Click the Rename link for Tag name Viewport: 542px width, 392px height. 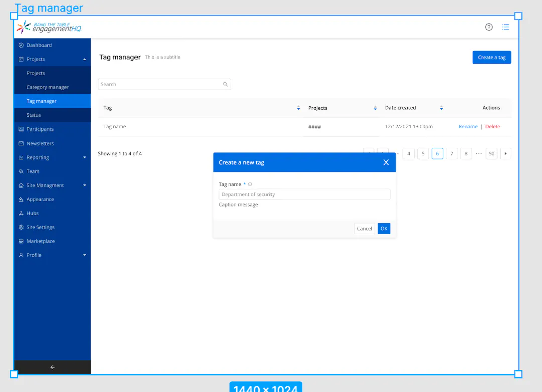[x=468, y=127]
